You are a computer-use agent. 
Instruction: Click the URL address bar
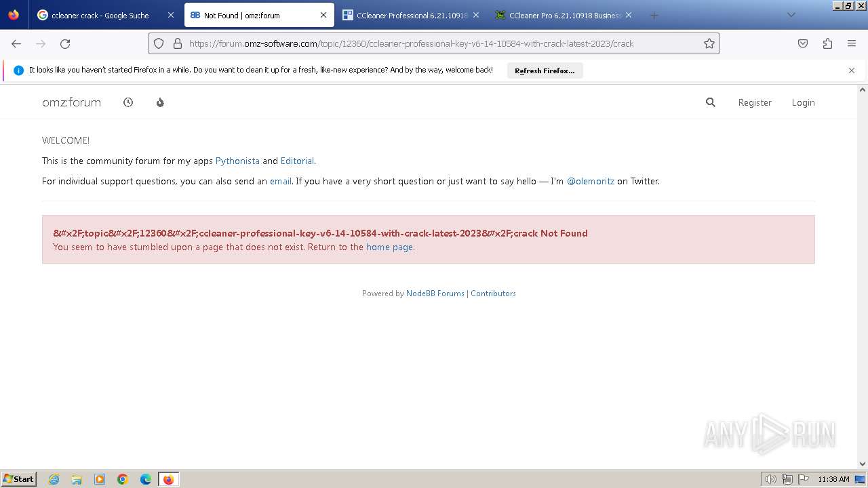point(434,43)
